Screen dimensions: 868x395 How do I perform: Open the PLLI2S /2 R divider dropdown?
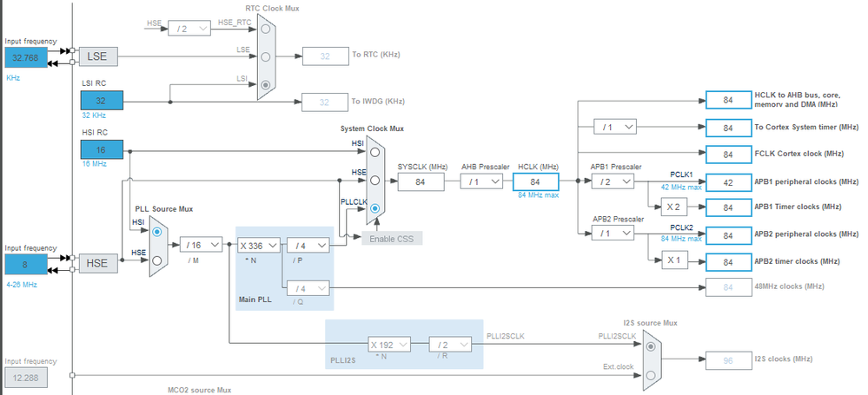[x=450, y=345]
